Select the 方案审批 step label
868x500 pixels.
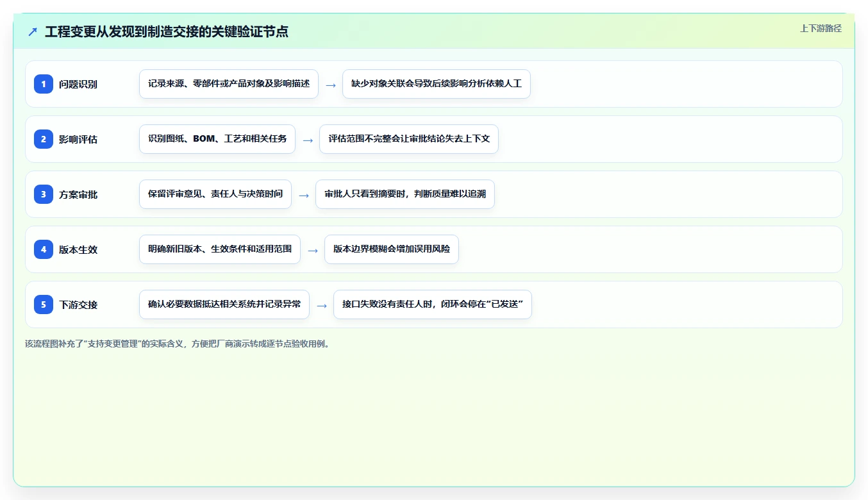[x=78, y=194]
